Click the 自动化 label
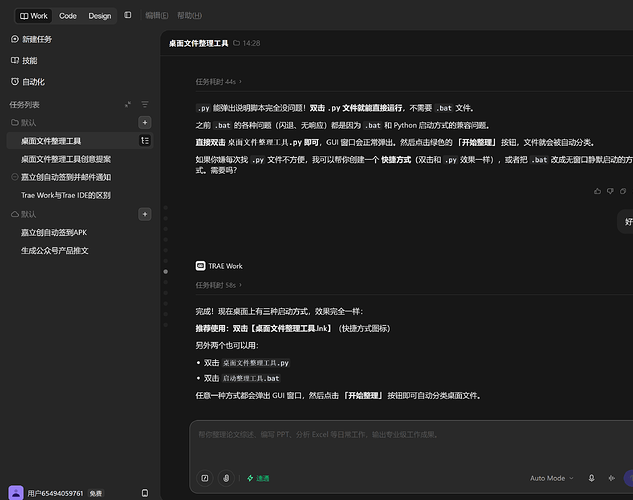Image resolution: width=633 pixels, height=500 pixels. [x=34, y=82]
